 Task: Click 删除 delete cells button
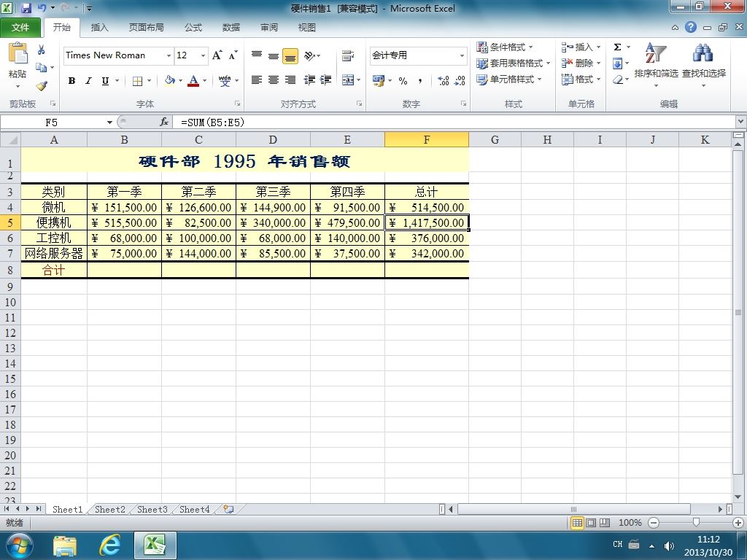click(580, 63)
